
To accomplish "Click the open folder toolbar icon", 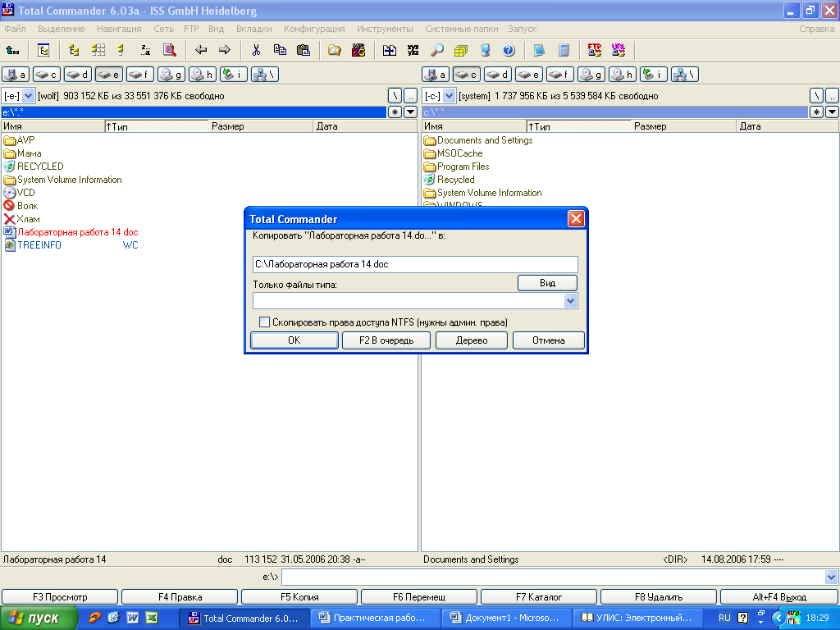I will 335,50.
